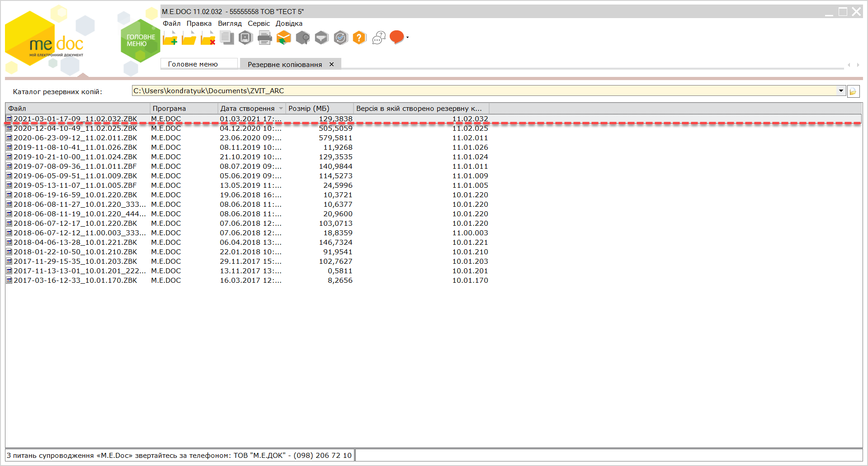Open help via orange question hexagon
868x466 pixels.
(359, 38)
